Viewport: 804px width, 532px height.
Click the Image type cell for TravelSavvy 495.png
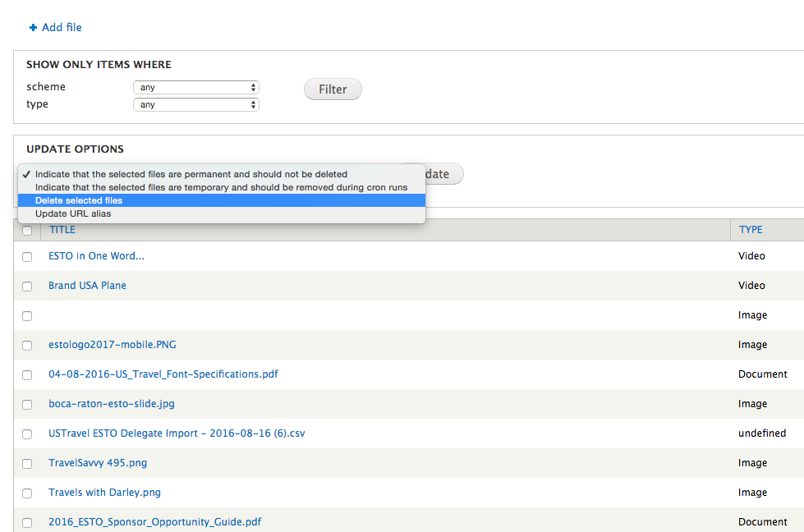(753, 463)
